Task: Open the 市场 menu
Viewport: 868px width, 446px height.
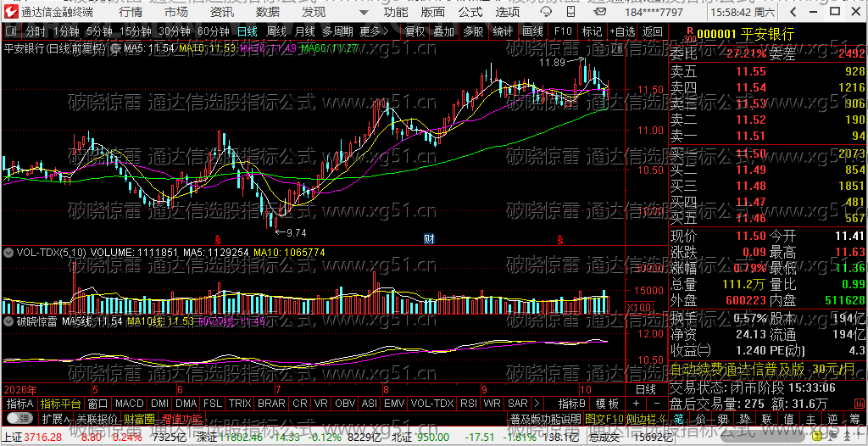Action: click(176, 12)
